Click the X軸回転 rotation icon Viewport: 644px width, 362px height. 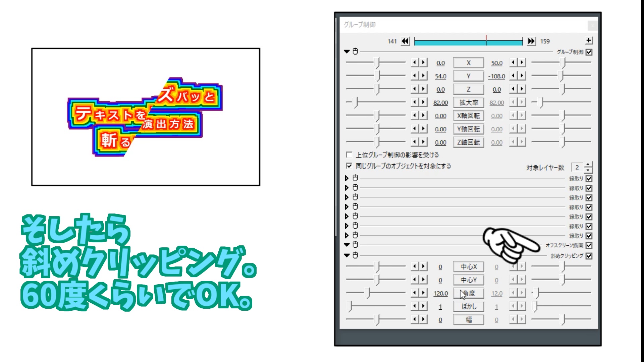468,116
